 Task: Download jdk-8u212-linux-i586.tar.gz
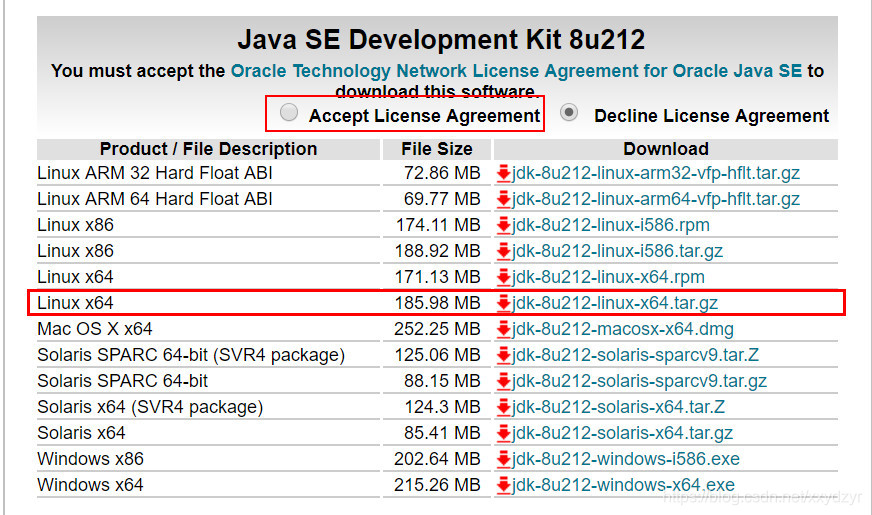[x=617, y=251]
